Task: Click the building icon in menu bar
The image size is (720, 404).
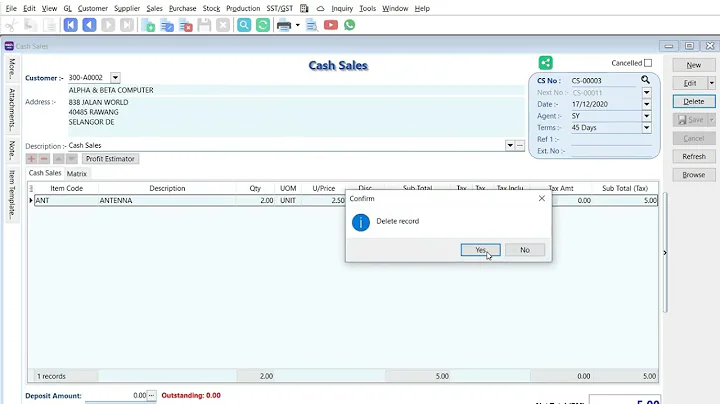Action: 304,8
